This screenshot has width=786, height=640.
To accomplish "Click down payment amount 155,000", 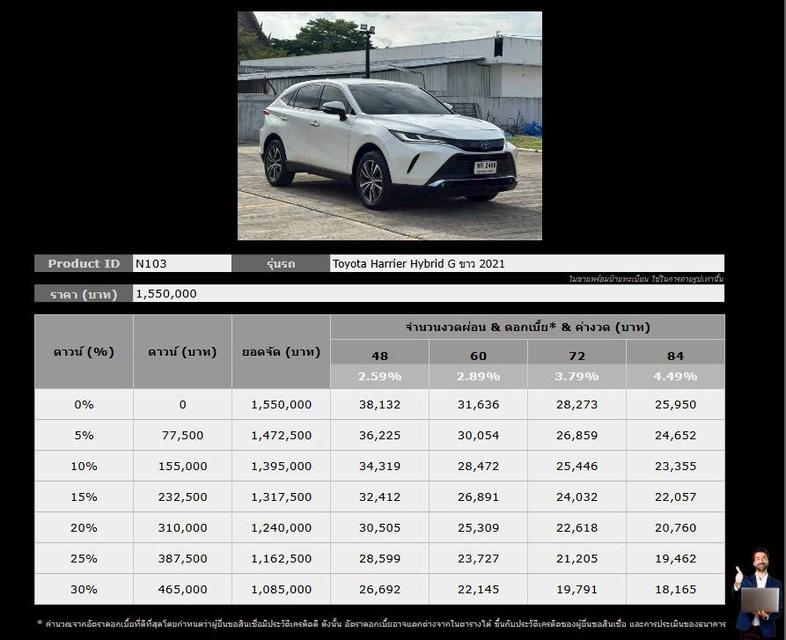I will click(x=182, y=466).
